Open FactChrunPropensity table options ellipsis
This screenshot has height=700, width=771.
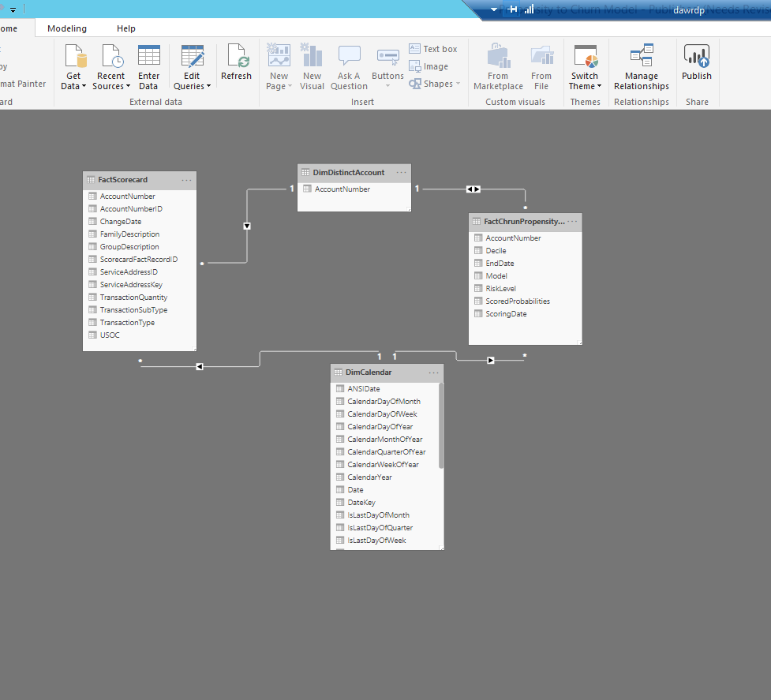point(572,222)
